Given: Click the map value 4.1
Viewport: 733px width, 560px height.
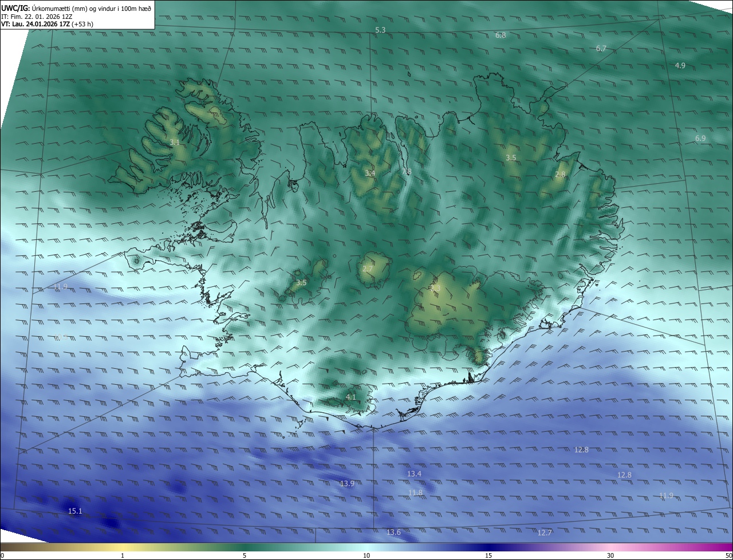Looking at the screenshot, I should (350, 397).
